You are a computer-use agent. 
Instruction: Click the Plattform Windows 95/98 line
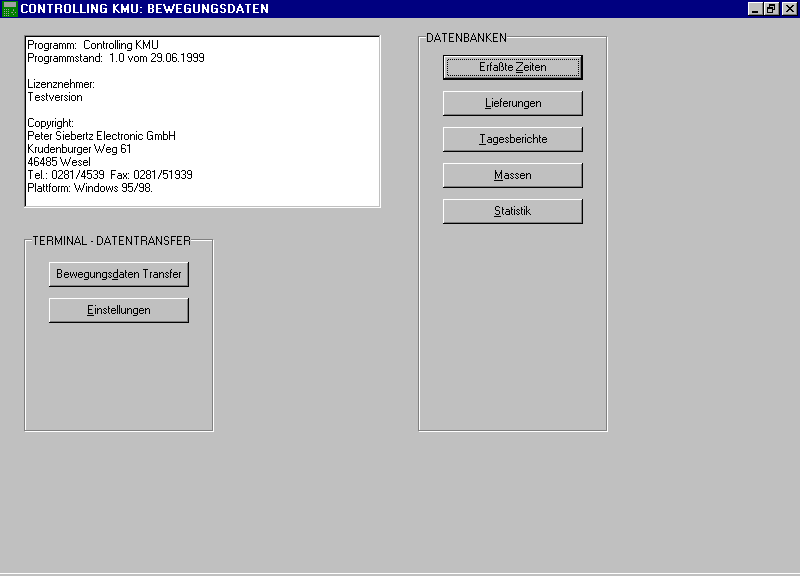[89, 188]
